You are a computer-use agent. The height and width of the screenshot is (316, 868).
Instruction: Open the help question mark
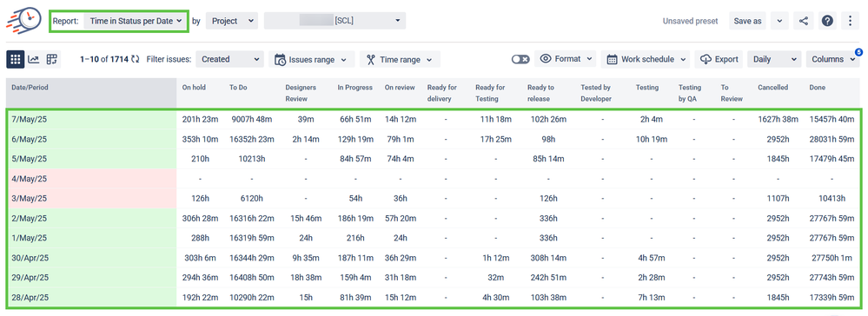click(827, 21)
